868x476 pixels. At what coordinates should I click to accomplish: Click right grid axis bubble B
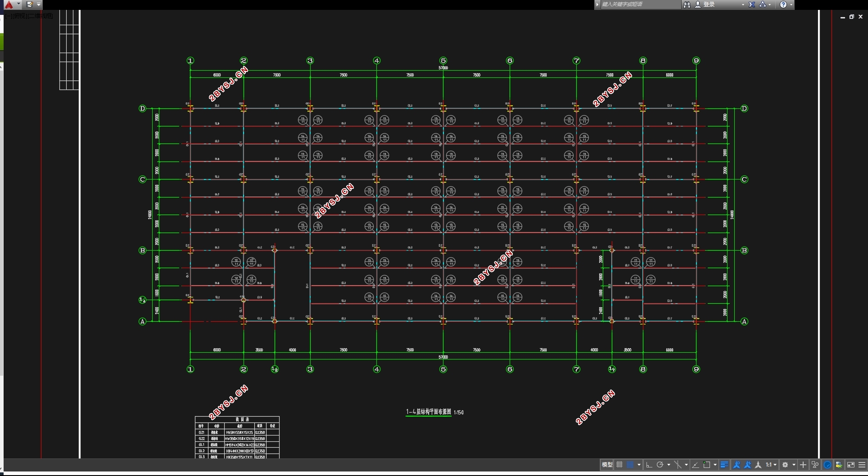pyautogui.click(x=744, y=251)
